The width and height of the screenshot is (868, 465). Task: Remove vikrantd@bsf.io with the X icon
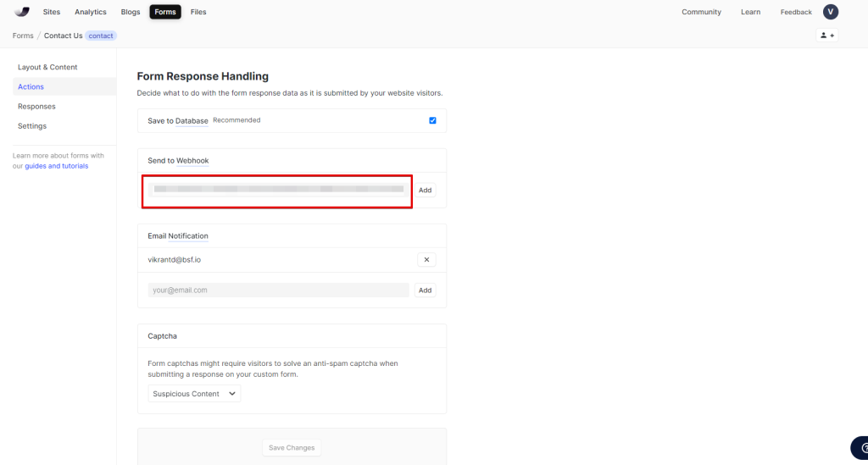coord(426,260)
